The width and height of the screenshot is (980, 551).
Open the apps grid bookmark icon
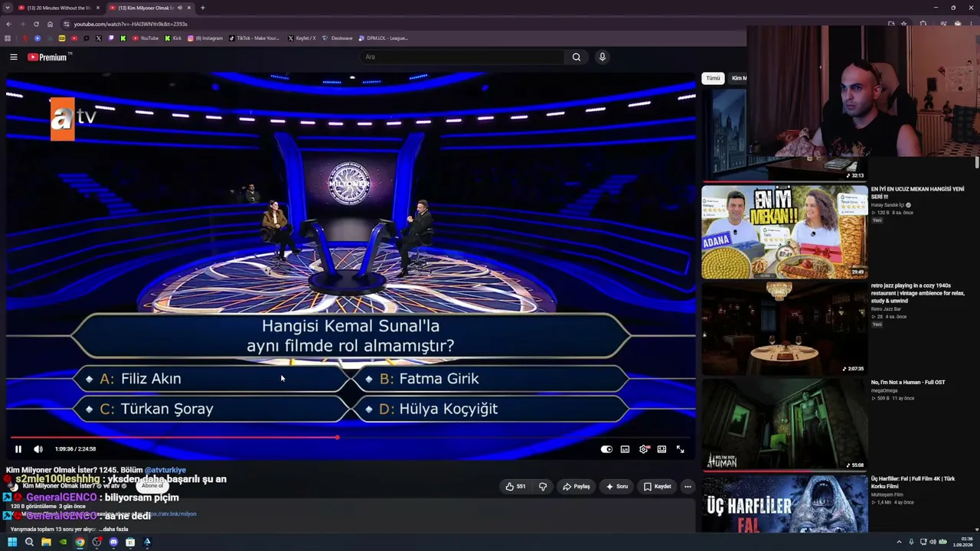pos(8,38)
